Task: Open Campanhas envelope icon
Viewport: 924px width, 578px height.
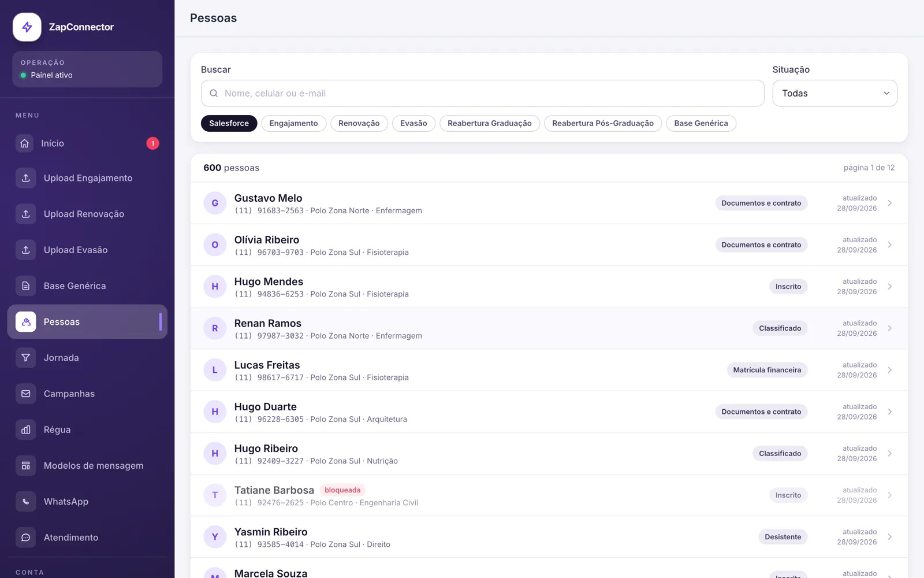Action: pyautogui.click(x=25, y=394)
